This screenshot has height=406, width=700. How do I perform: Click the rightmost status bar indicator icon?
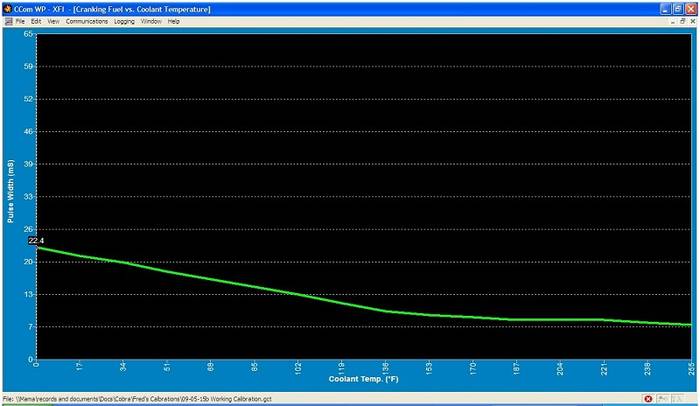677,398
